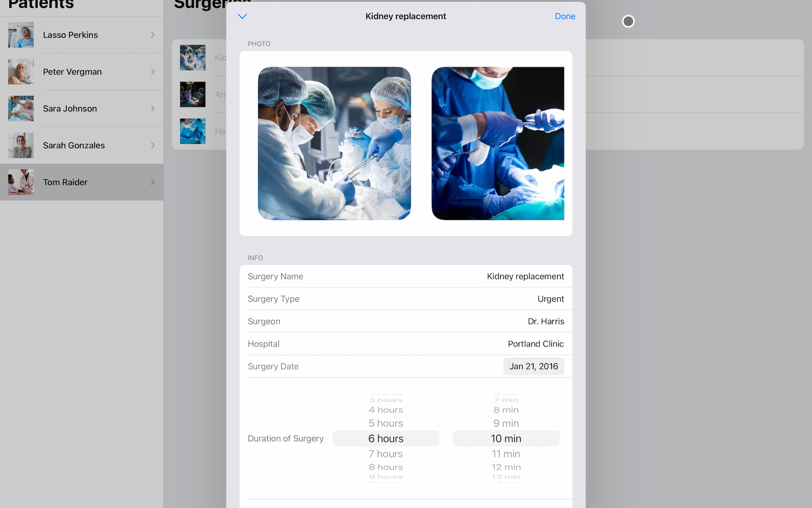Click Tom Raider patient photo

point(21,182)
